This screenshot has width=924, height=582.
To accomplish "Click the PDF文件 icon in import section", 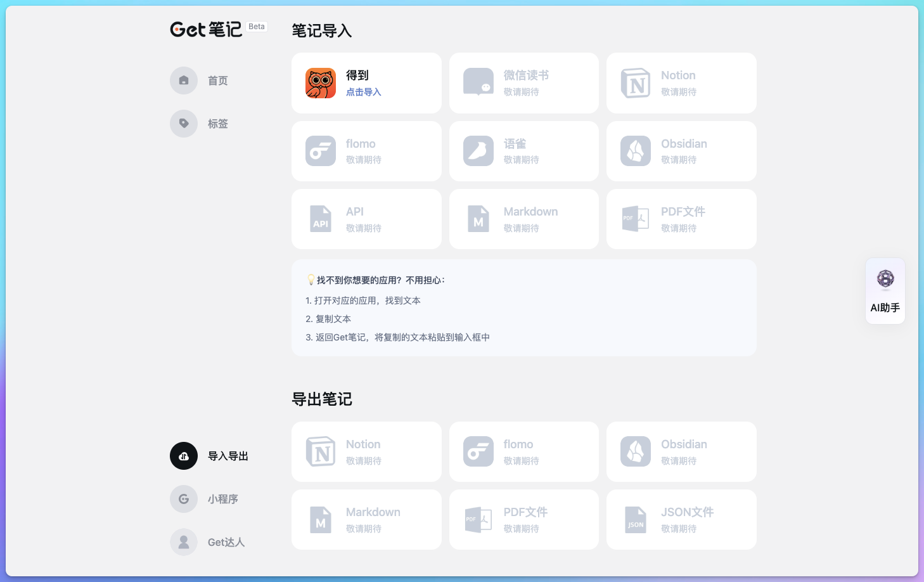I will tap(636, 219).
